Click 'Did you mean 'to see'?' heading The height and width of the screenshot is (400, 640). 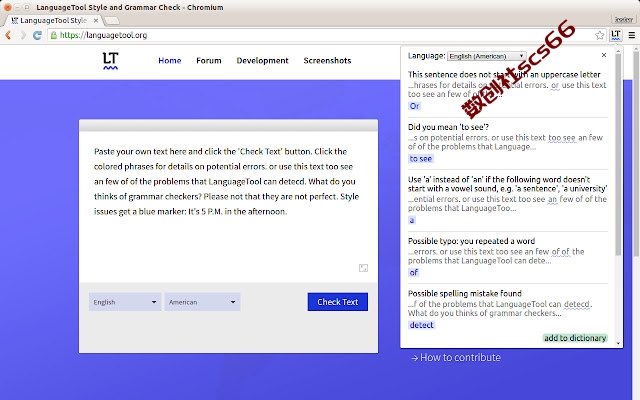[x=448, y=127]
